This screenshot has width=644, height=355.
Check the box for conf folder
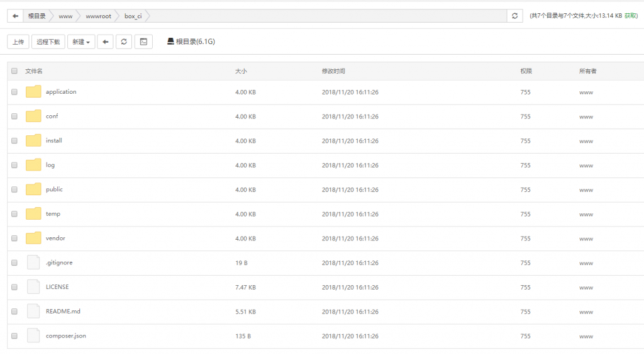point(14,116)
